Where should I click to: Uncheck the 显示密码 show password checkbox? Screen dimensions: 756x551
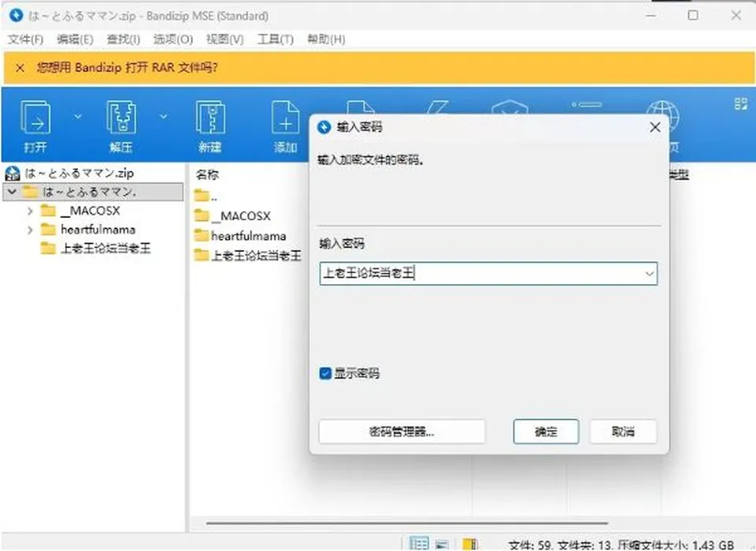pyautogui.click(x=325, y=373)
